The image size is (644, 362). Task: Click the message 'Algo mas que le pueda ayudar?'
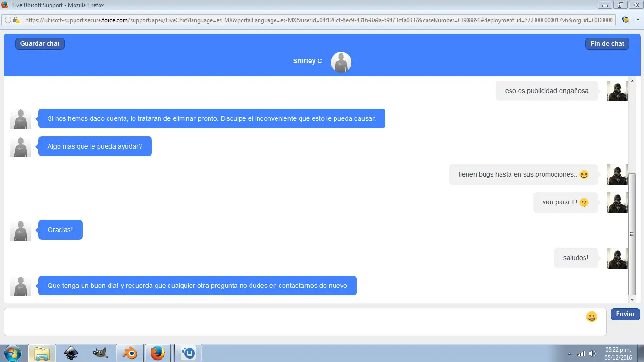(95, 146)
